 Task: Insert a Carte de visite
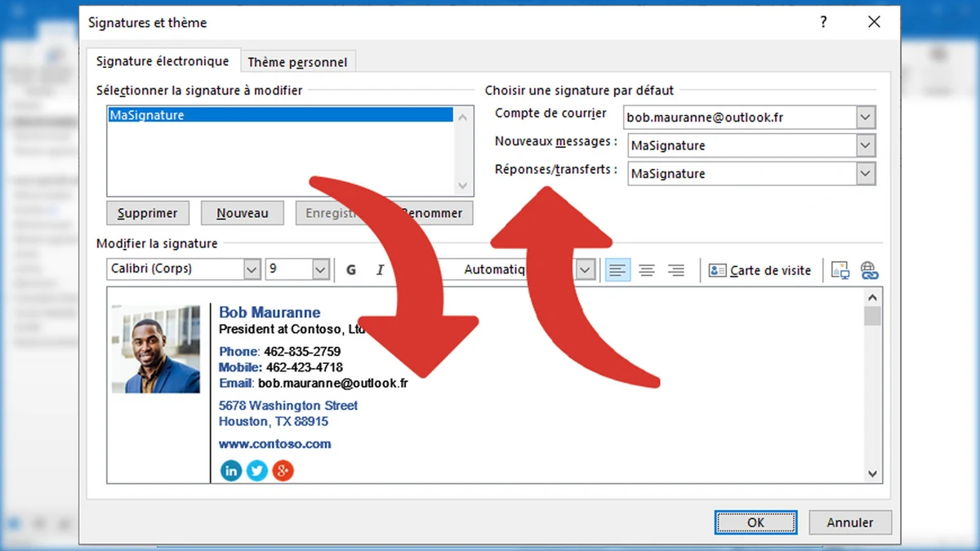[x=759, y=270]
